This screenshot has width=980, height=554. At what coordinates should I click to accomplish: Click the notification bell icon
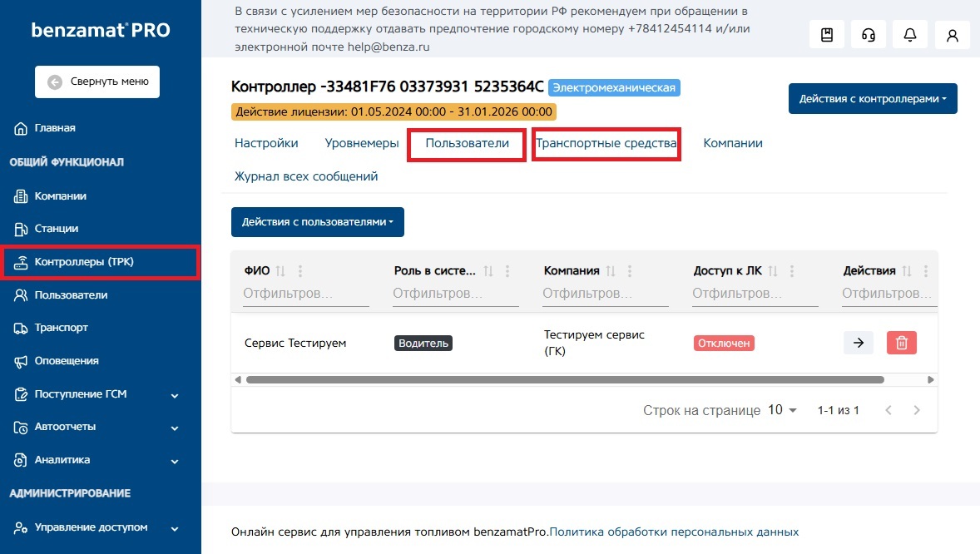tap(910, 35)
